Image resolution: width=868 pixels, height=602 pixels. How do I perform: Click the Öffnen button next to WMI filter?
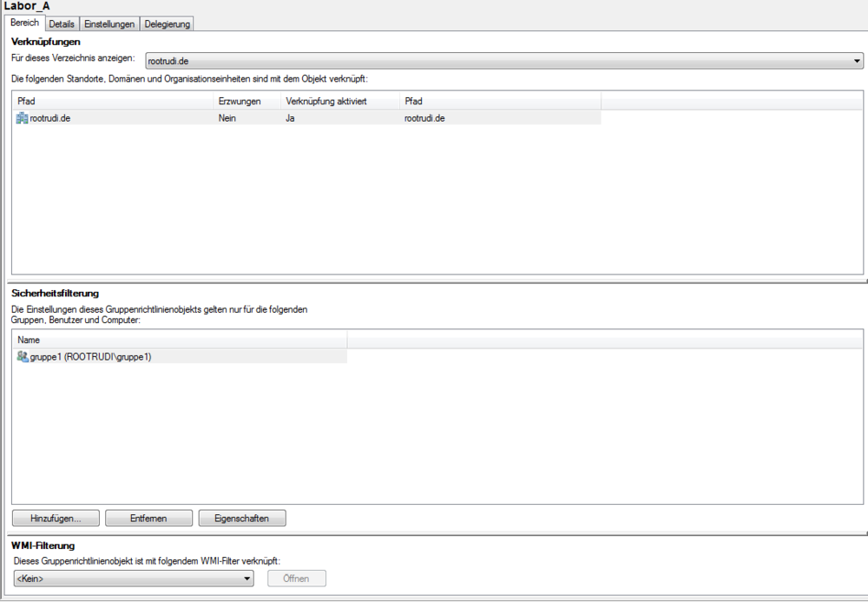coord(297,579)
